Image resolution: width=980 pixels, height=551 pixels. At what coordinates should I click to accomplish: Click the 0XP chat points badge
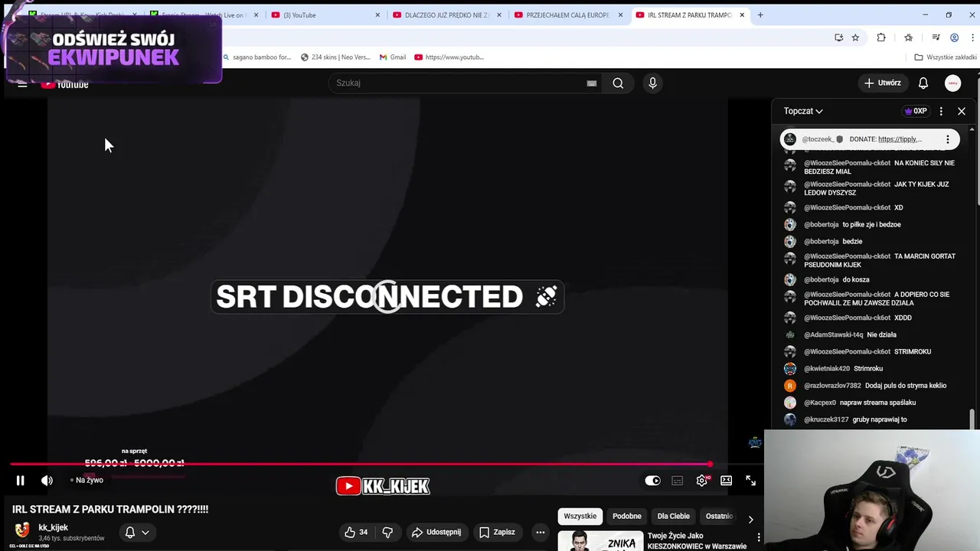click(x=916, y=111)
